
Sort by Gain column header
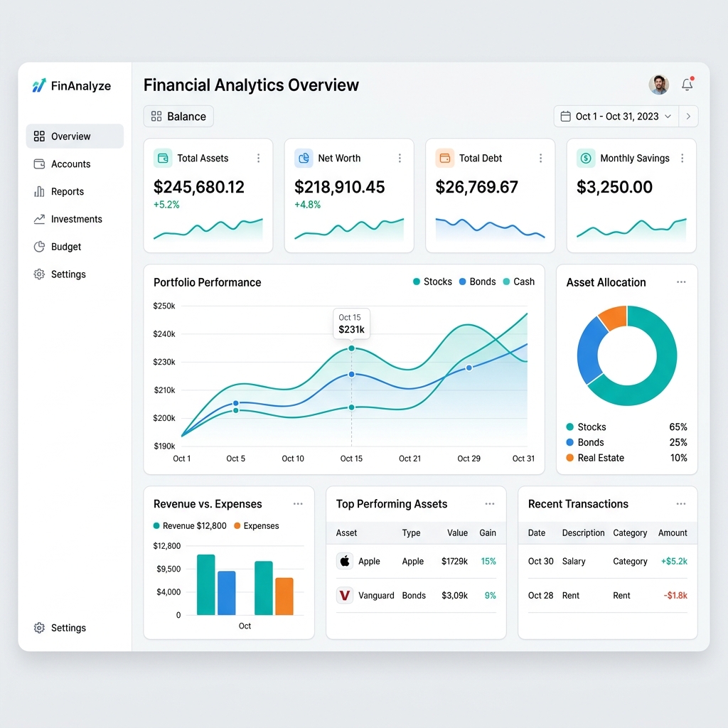(488, 533)
